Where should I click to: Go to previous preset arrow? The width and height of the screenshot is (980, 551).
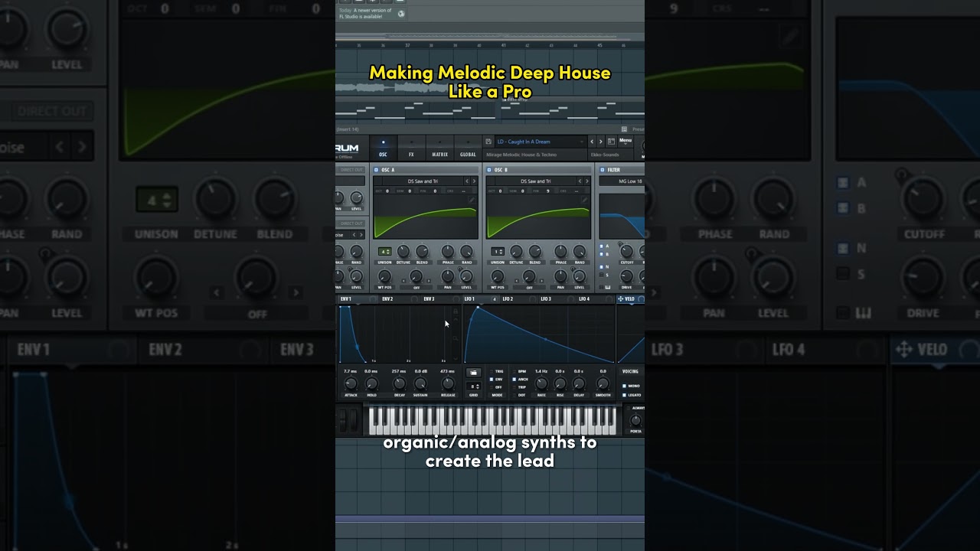point(592,142)
